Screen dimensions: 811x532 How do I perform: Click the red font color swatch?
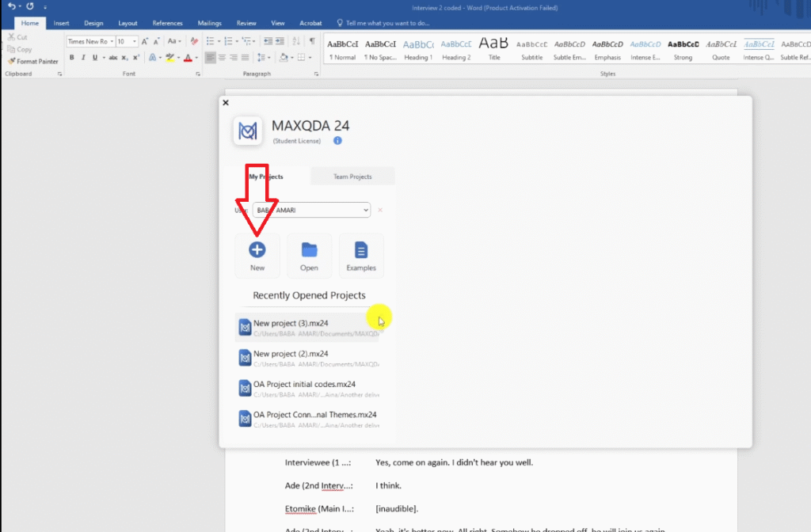coord(188,58)
